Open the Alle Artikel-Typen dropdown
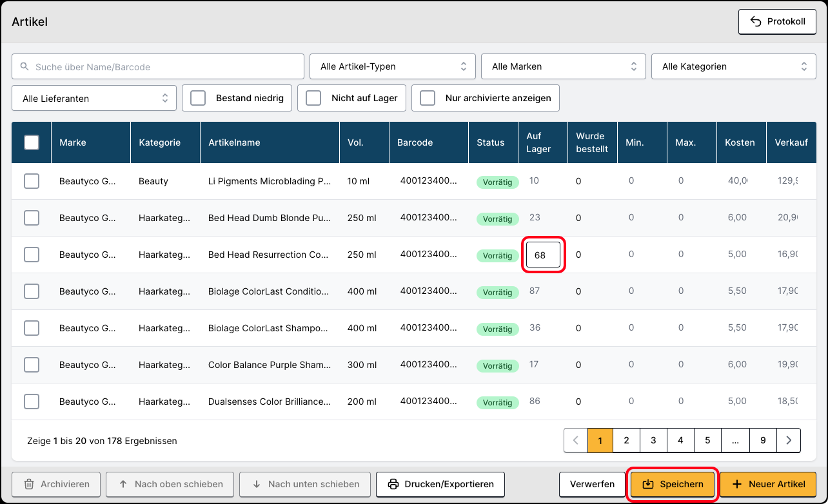The image size is (828, 504). click(x=393, y=66)
